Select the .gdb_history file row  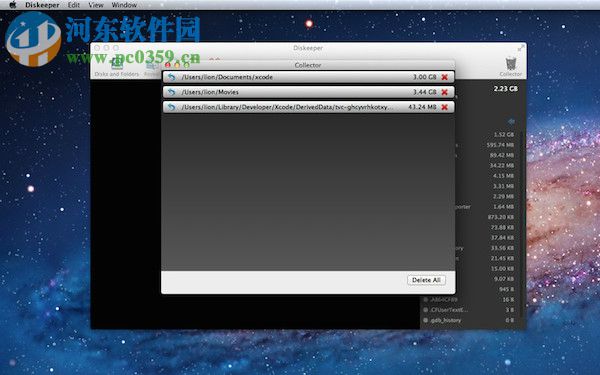[x=471, y=320]
